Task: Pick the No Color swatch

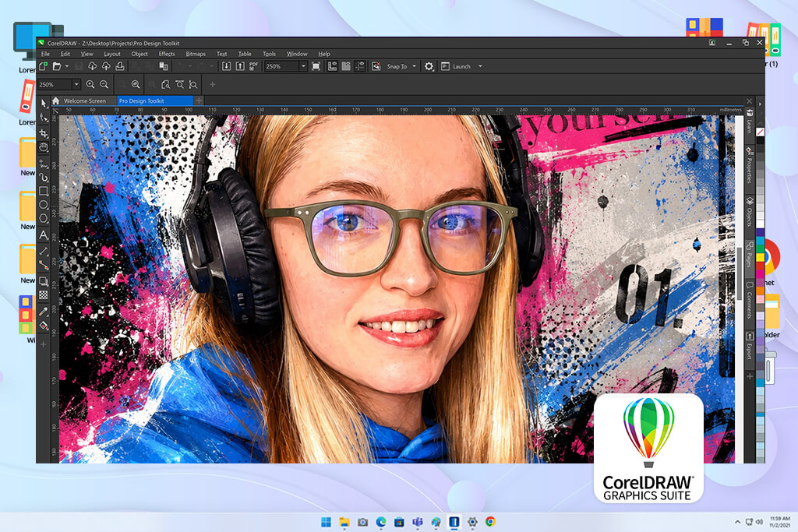Action: [760, 132]
